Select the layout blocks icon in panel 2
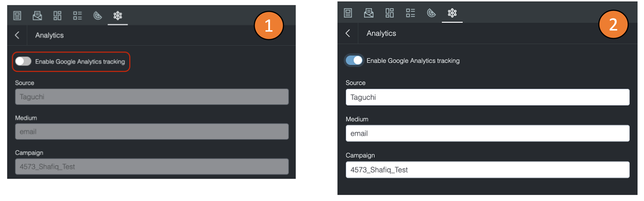This screenshot has width=644, height=201. (x=389, y=13)
